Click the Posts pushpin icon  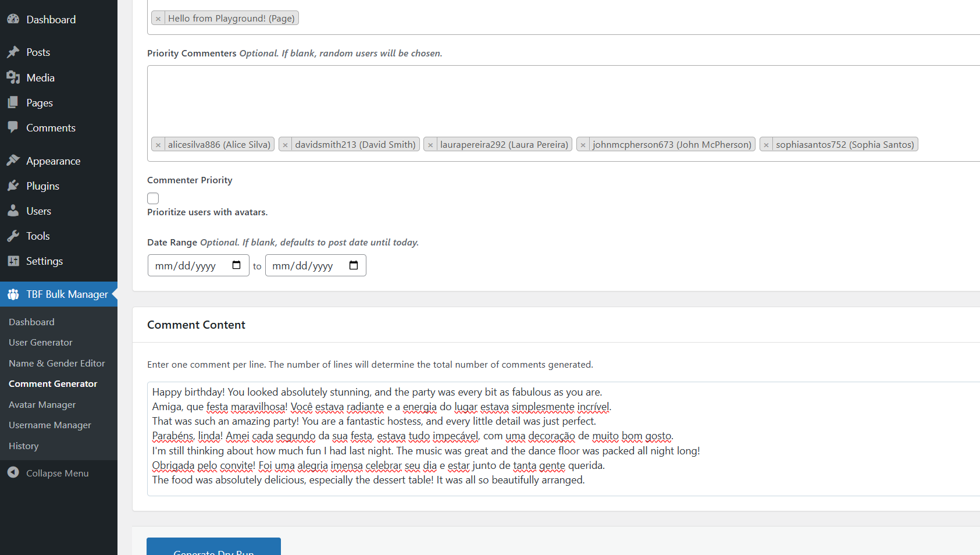pyautogui.click(x=13, y=52)
